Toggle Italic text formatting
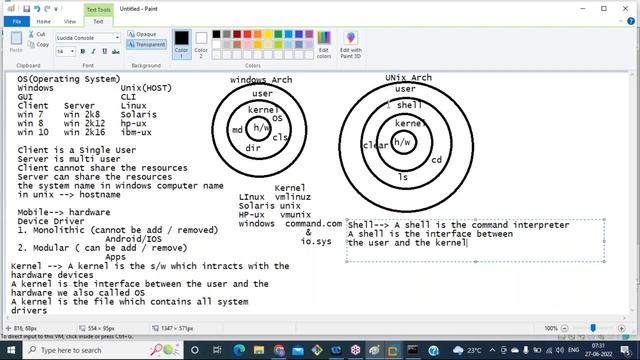This screenshot has width=640, height=360. pyautogui.click(x=93, y=51)
